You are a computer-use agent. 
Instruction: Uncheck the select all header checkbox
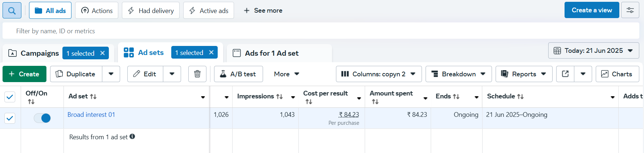click(x=10, y=97)
